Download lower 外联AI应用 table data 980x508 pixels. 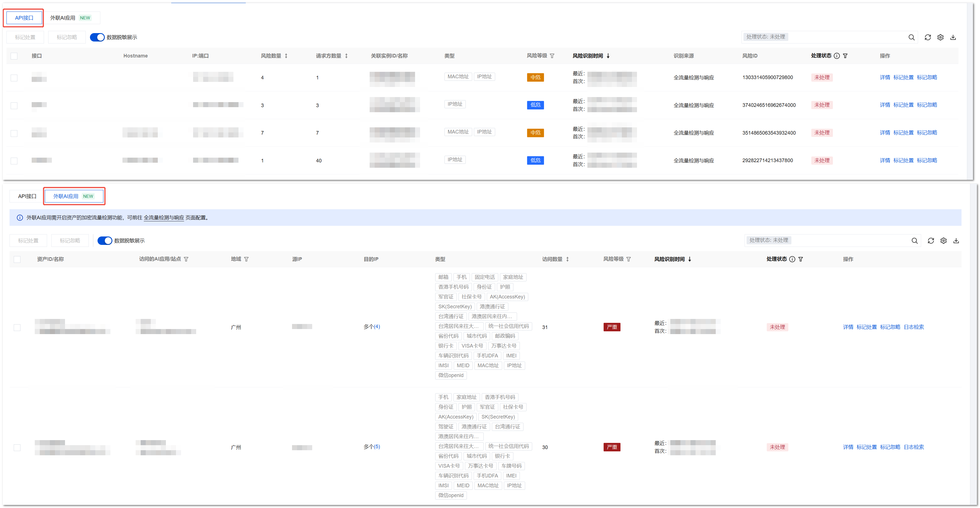tap(956, 241)
